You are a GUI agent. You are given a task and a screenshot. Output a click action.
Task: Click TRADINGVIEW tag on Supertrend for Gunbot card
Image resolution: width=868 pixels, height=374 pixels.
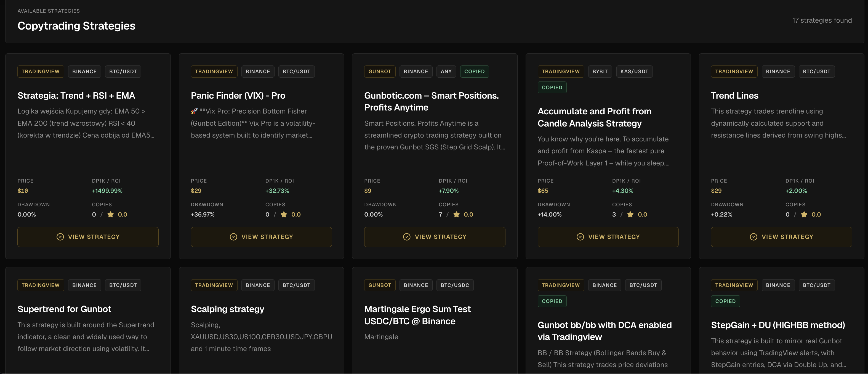pyautogui.click(x=41, y=285)
